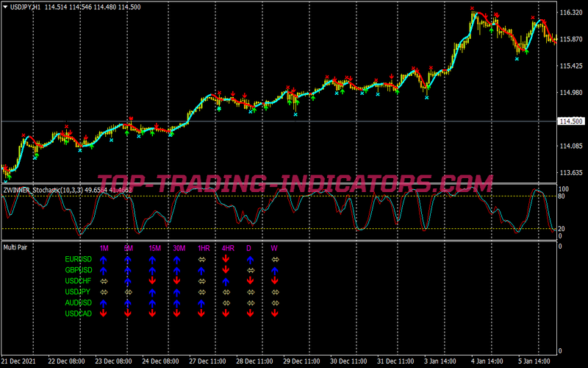Select the GBPUSD pair label

[x=79, y=270]
